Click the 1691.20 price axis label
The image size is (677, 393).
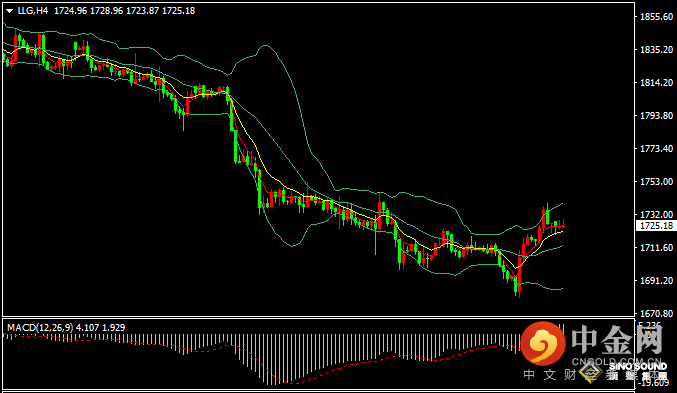[x=656, y=281]
